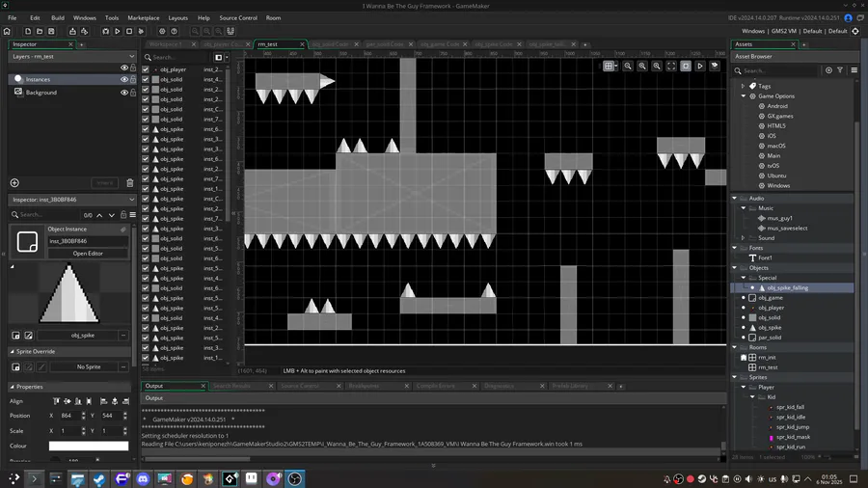This screenshot has width=868, height=488.
Task: Delete the selected layer with trash icon
Action: click(130, 183)
